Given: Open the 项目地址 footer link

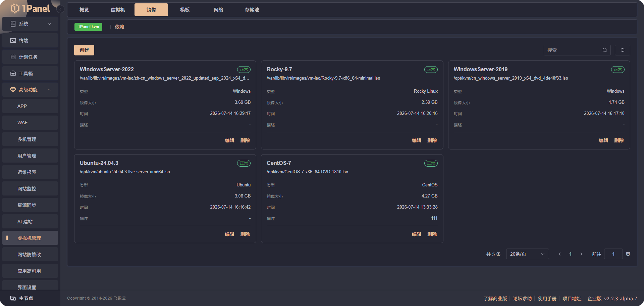Looking at the screenshot, I should (572, 299).
